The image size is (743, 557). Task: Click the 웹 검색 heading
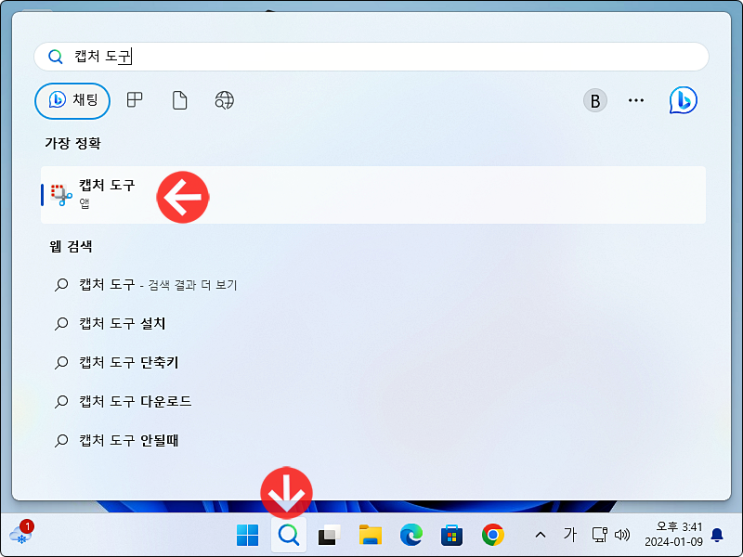click(x=71, y=247)
